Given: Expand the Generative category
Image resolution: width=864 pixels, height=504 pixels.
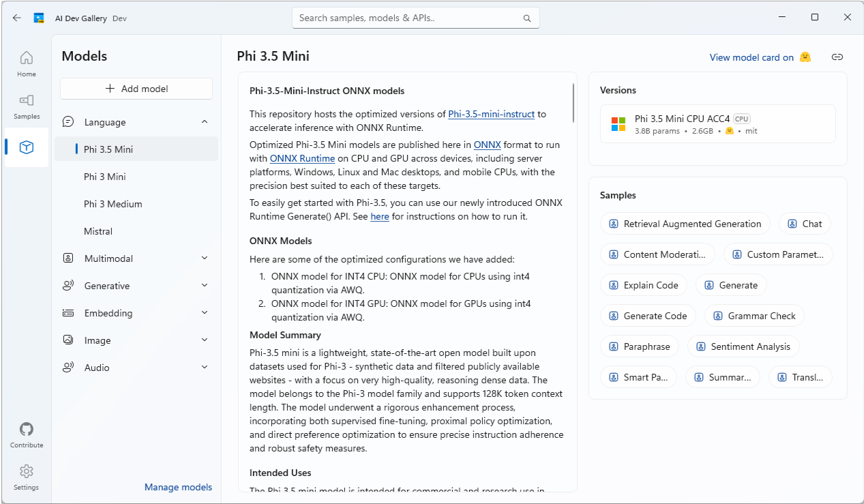Looking at the screenshot, I should [x=205, y=286].
